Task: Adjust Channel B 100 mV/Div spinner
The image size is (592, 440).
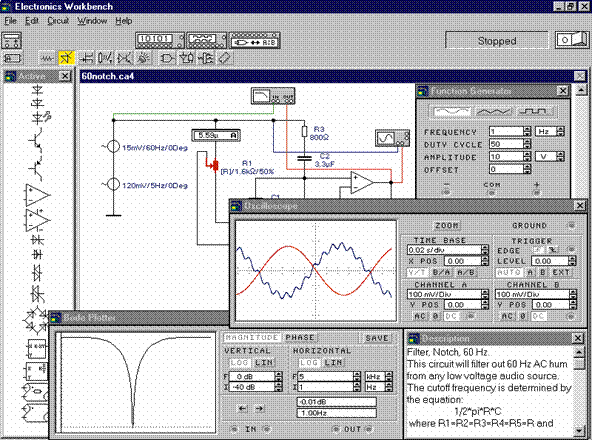Action: (x=574, y=295)
